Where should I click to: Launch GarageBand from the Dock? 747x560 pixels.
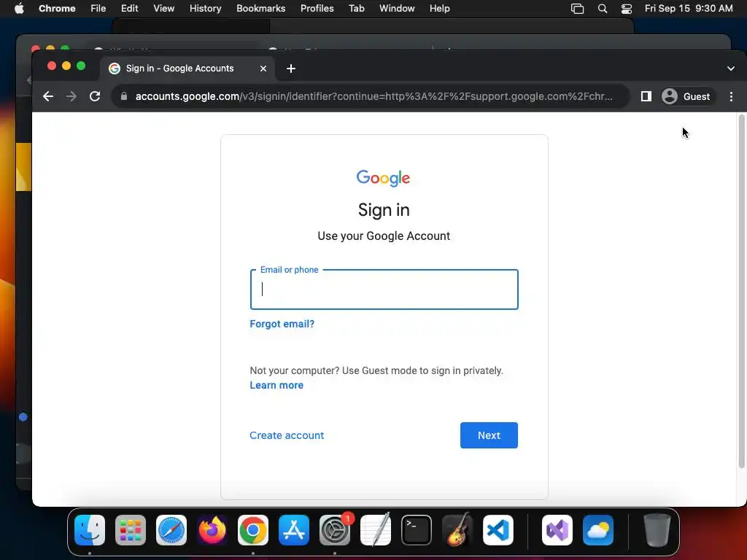coord(457,530)
